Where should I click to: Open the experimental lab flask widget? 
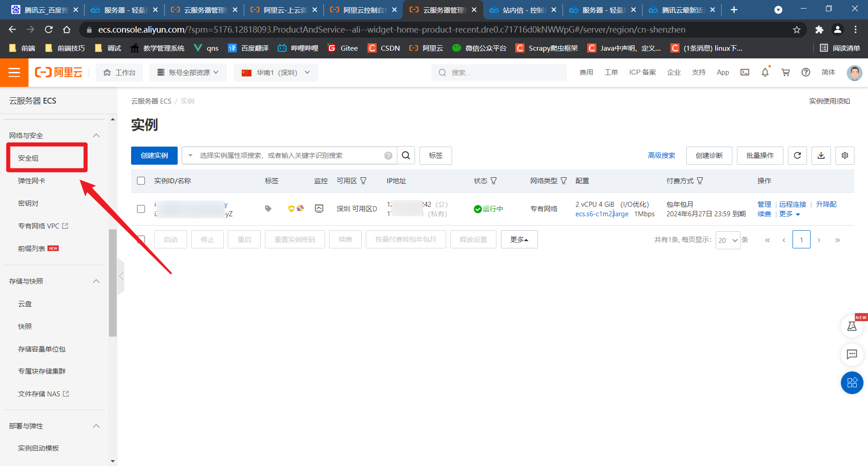click(852, 326)
